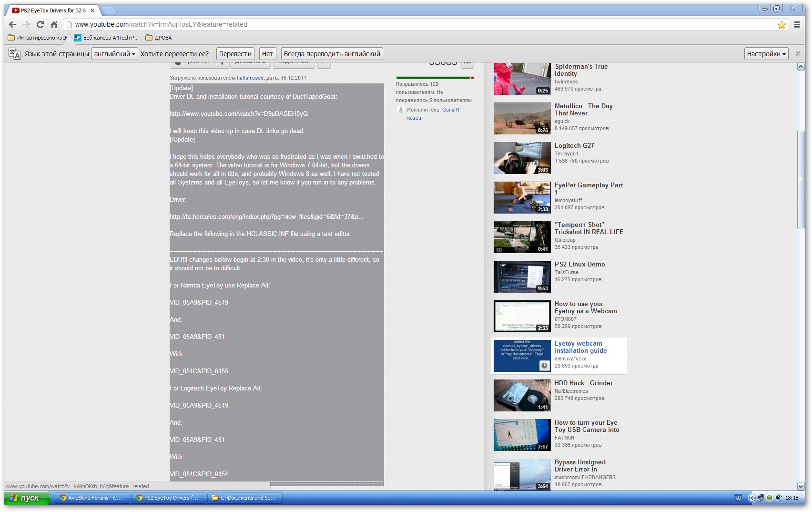Click the PS2 Linux Demo thumbnail
The height and width of the screenshot is (512, 812).
(x=522, y=276)
